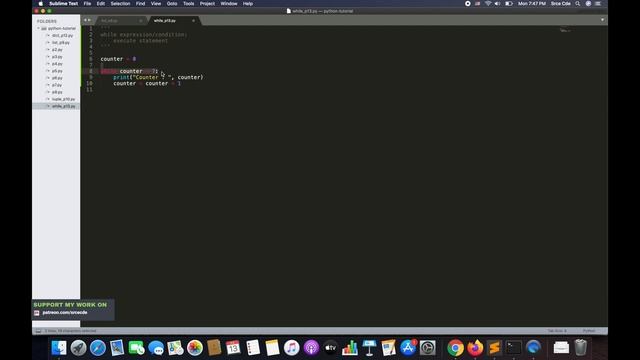Open Numbers from the Dock
Image resolution: width=640 pixels, height=360 pixels.
click(x=350, y=348)
